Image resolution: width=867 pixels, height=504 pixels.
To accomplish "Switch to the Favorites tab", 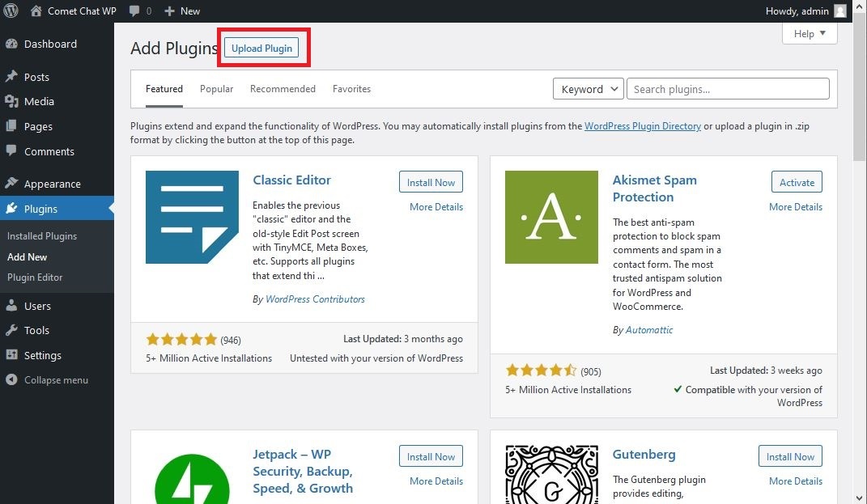I will [351, 89].
